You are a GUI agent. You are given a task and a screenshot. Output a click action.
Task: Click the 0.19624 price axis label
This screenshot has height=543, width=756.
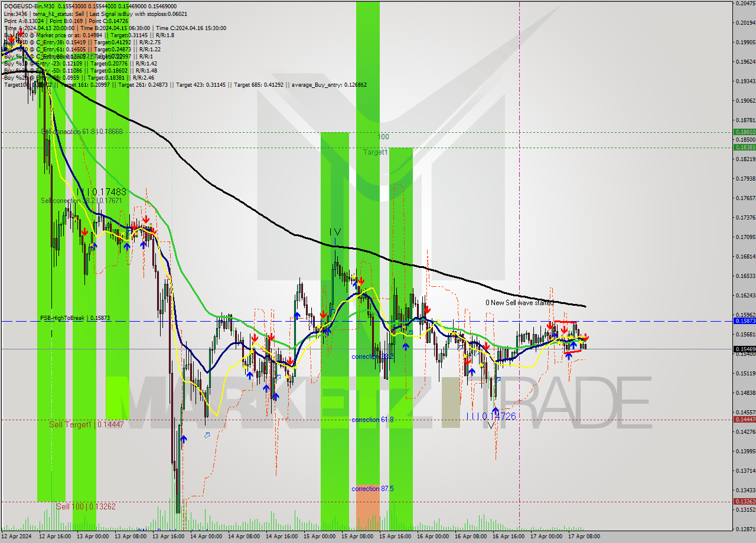click(x=745, y=62)
